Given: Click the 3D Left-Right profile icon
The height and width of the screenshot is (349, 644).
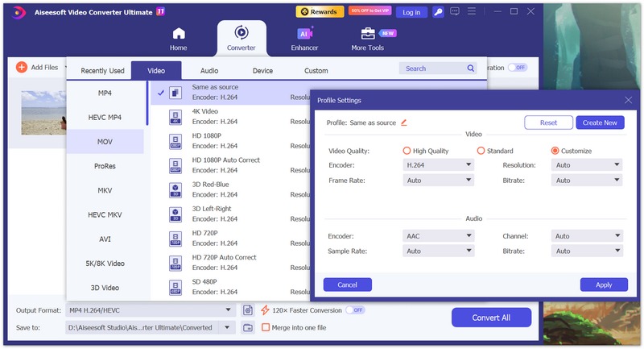Looking at the screenshot, I should (175, 214).
